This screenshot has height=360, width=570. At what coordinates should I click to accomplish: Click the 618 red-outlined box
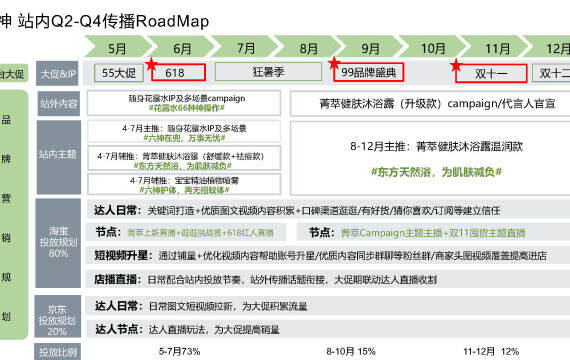(x=178, y=72)
